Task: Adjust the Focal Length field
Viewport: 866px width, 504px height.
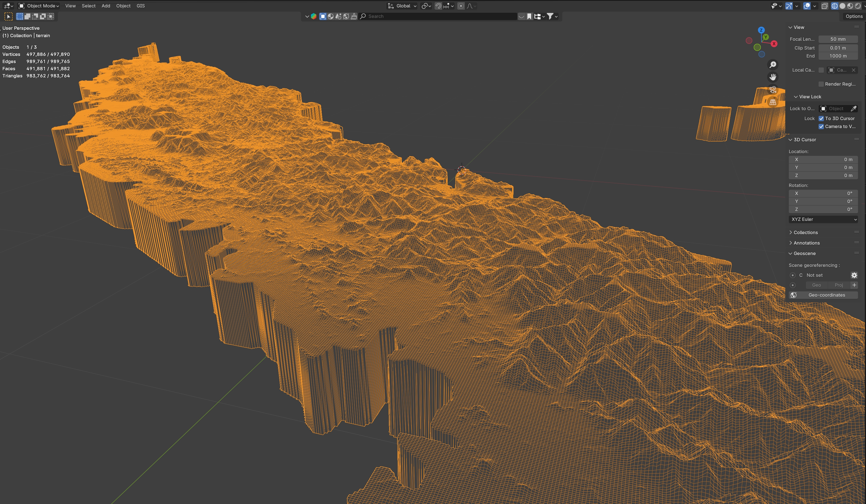Action: 838,39
